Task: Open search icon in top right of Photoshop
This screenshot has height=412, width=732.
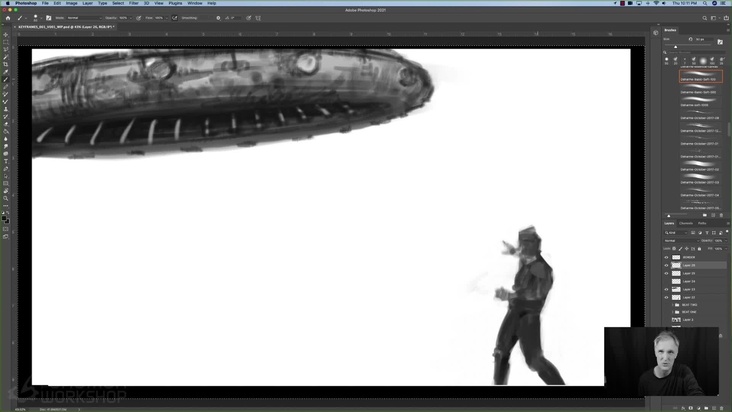Action: point(704,18)
